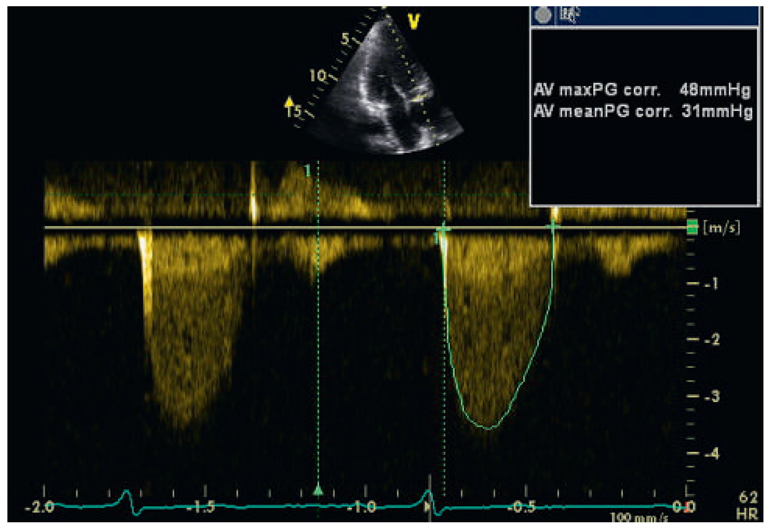
Task: Click the green baseline marker beside m/s label
Action: pos(692,226)
